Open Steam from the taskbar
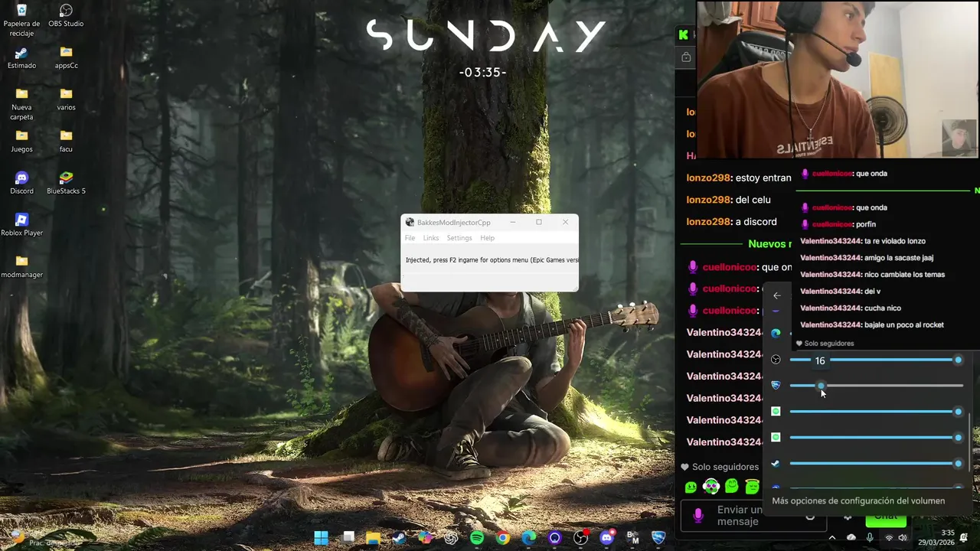Image resolution: width=980 pixels, height=551 pixels. coord(399,538)
